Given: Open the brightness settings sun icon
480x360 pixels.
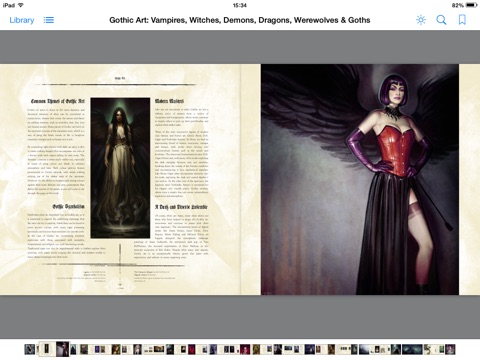Looking at the screenshot, I should point(421,20).
